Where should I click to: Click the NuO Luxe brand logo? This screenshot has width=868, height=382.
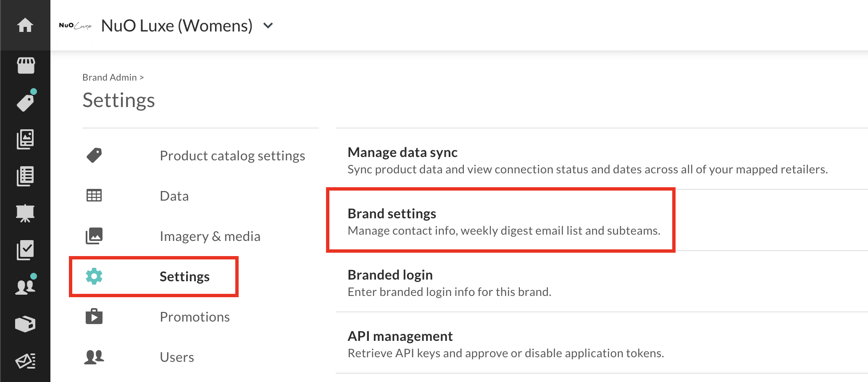tap(76, 26)
